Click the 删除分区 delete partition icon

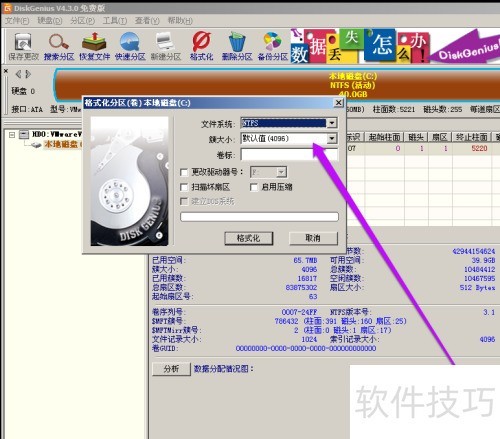click(x=237, y=47)
